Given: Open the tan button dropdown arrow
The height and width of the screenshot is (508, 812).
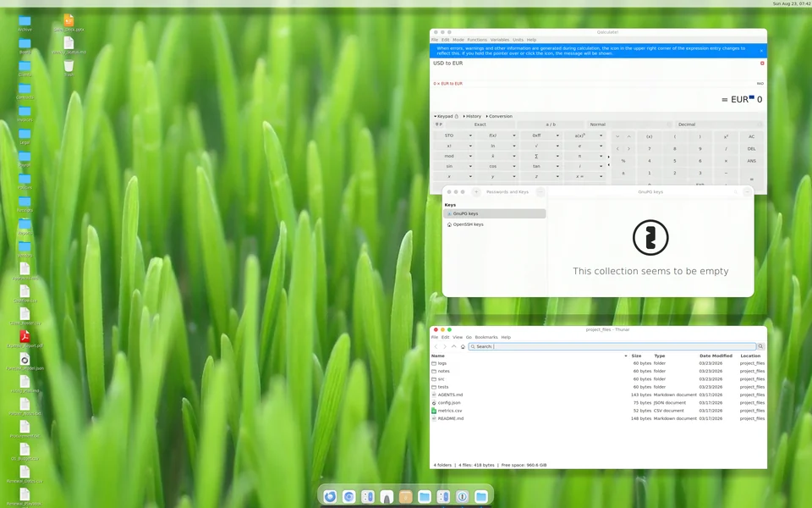Looking at the screenshot, I should [557, 167].
